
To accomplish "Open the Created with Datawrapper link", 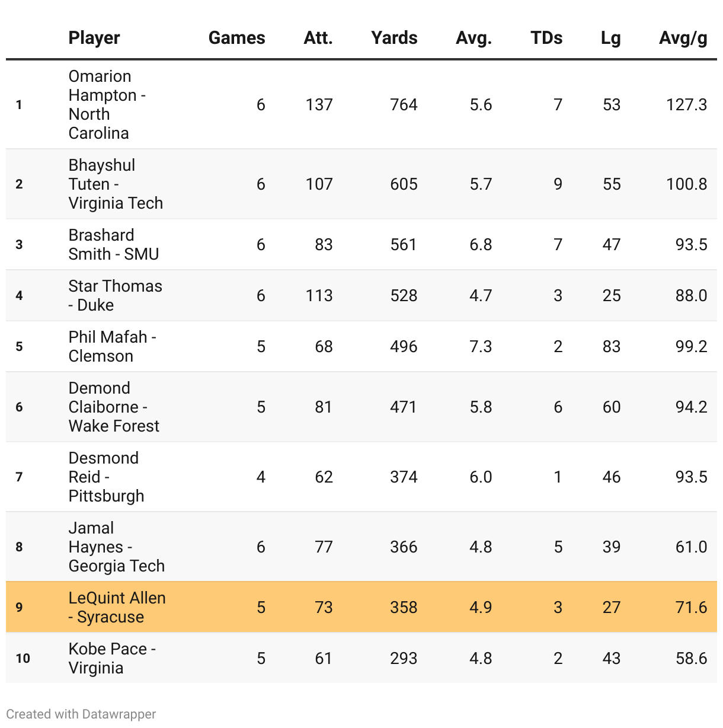I will click(x=81, y=714).
